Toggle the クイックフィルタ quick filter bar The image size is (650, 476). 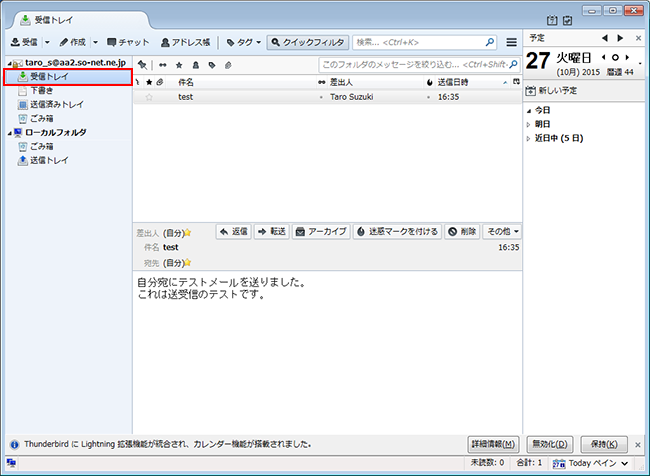coord(308,43)
